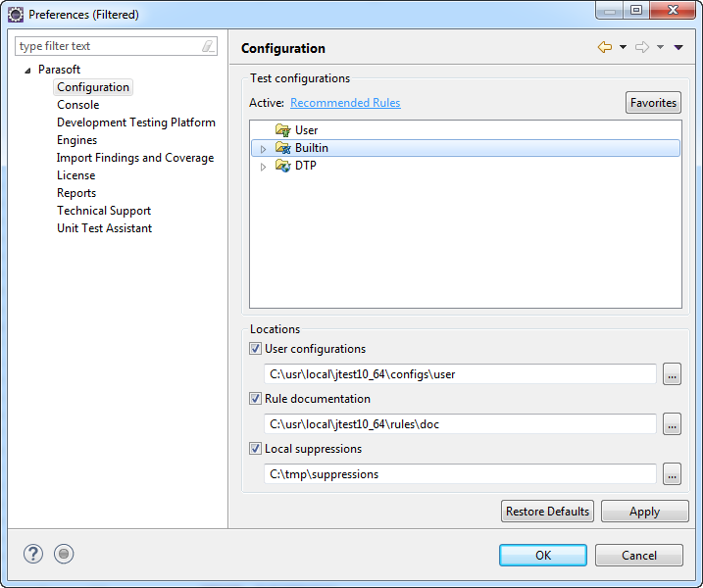Click the Favorites button
The width and height of the screenshot is (703, 588).
pyautogui.click(x=653, y=103)
